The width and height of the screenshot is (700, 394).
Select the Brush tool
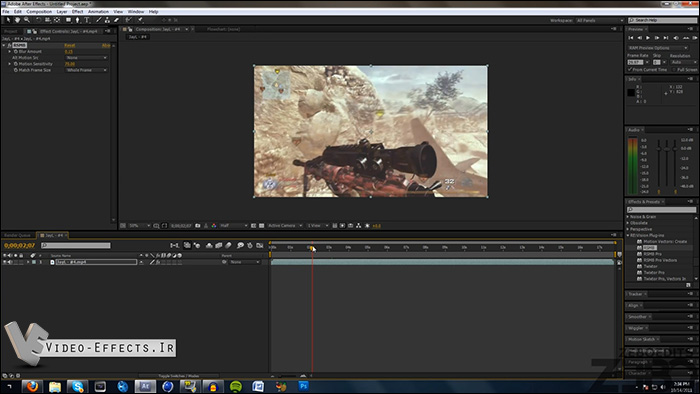click(x=99, y=20)
